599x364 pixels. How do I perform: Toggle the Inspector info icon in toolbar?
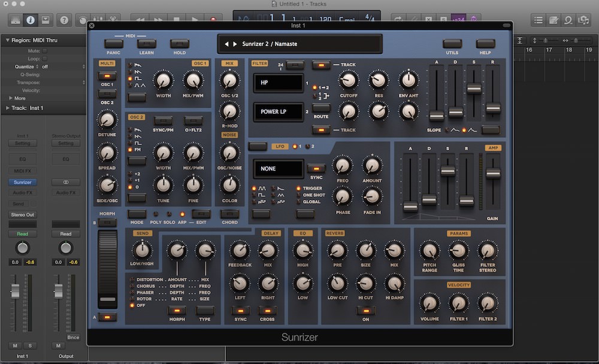31,20
